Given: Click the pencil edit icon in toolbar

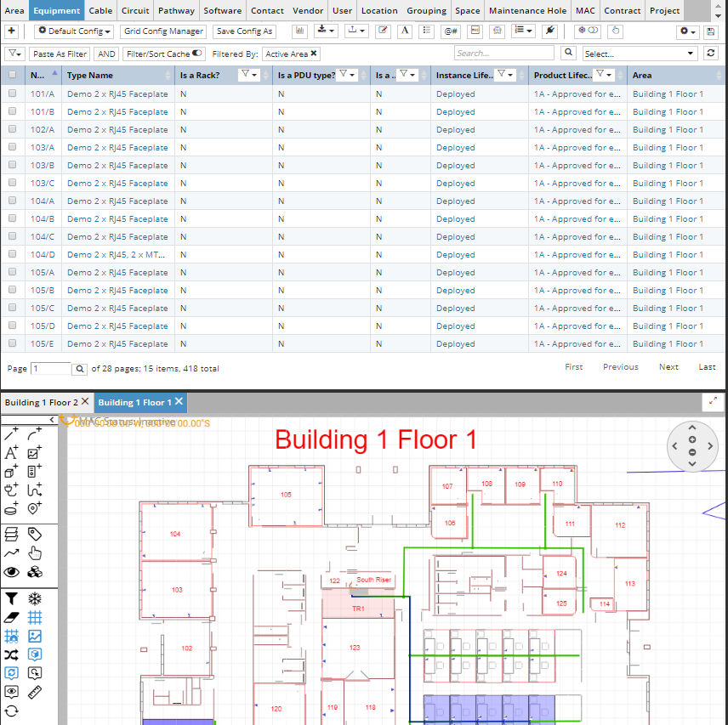Looking at the screenshot, I should coord(383,31).
